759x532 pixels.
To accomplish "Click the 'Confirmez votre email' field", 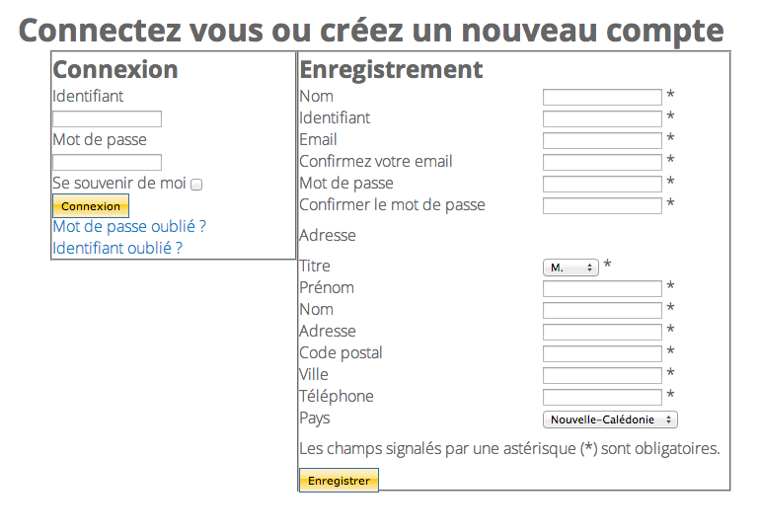I will [x=602, y=163].
